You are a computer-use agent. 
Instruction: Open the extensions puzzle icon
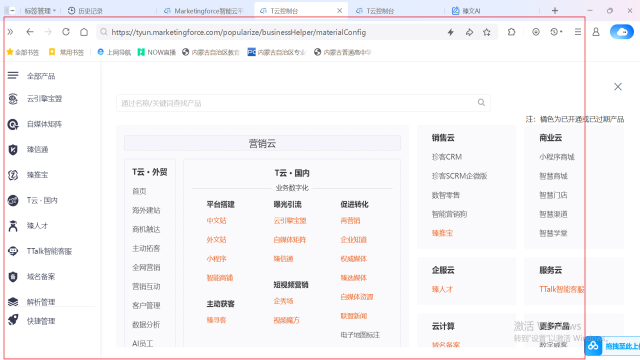(511, 32)
